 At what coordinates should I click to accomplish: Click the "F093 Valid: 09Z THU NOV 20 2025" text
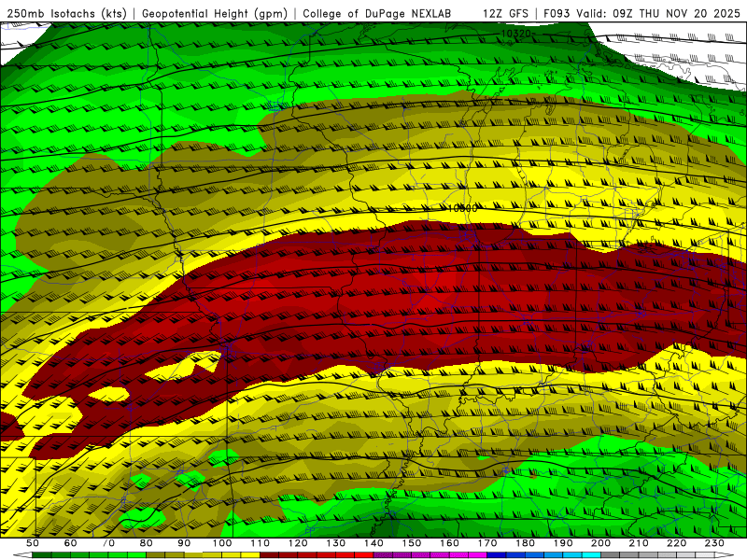coord(641,14)
